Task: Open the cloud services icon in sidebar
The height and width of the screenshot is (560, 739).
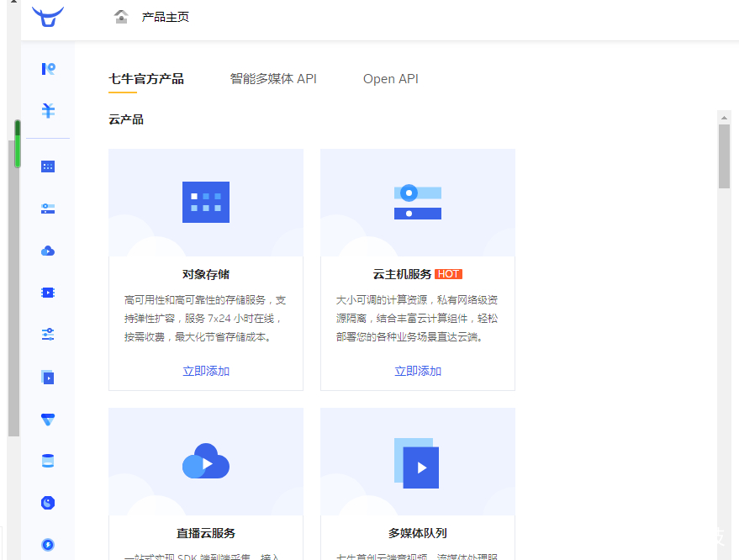Action: (x=48, y=251)
